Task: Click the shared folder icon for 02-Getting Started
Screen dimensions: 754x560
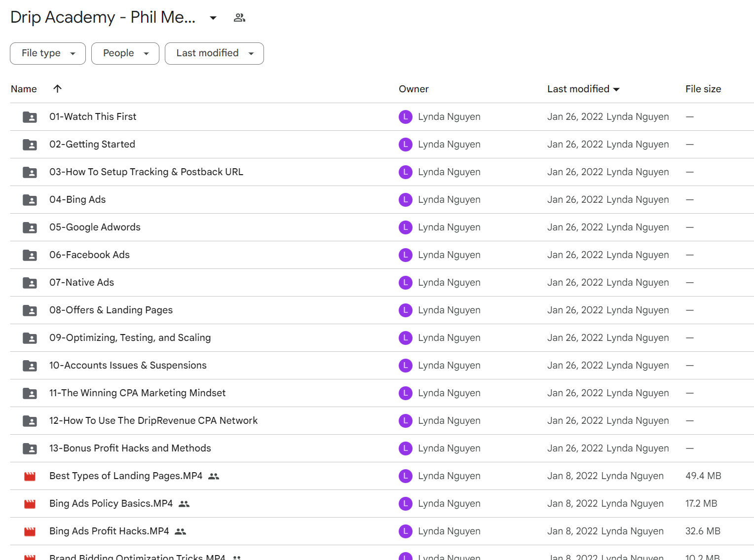Action: [30, 145]
